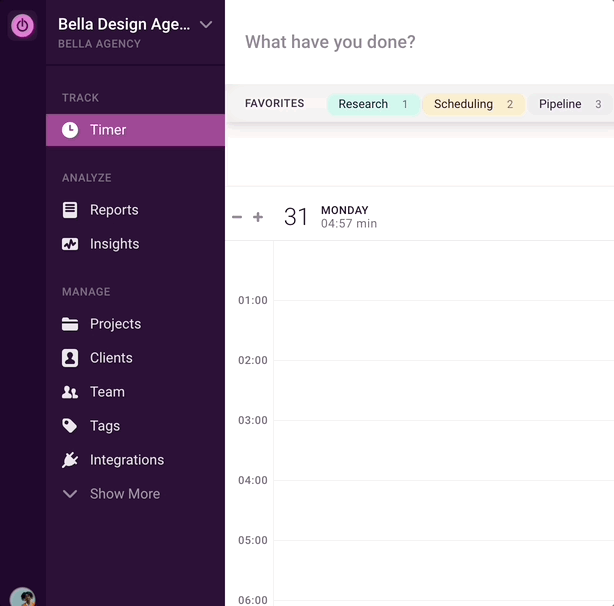Click the Timer clock icon

click(x=70, y=130)
